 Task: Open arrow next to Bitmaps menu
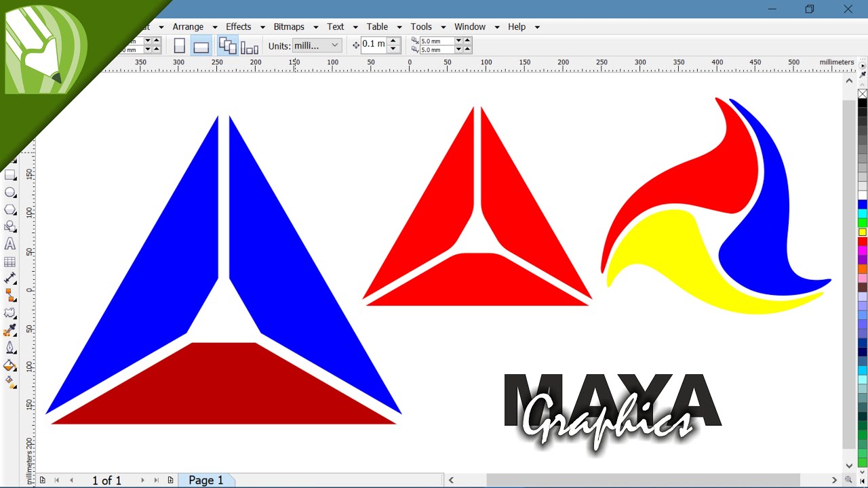pyautogui.click(x=316, y=27)
